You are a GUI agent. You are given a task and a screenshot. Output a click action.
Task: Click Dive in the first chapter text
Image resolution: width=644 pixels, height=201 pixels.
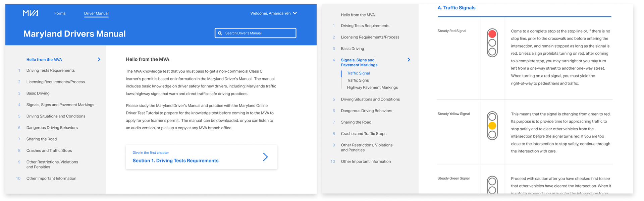[x=151, y=153]
